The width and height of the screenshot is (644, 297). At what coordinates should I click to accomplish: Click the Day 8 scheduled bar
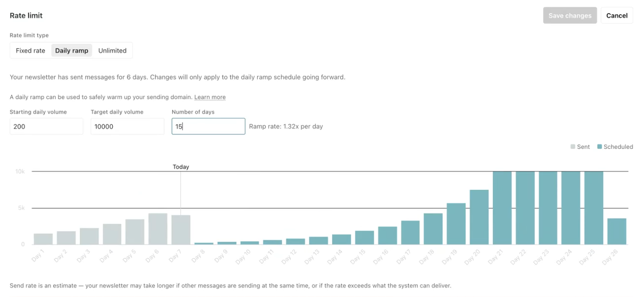click(x=203, y=243)
